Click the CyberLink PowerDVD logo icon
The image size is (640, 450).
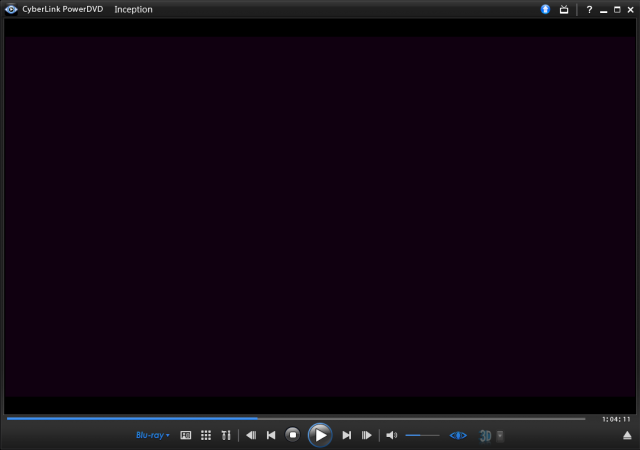pos(11,9)
